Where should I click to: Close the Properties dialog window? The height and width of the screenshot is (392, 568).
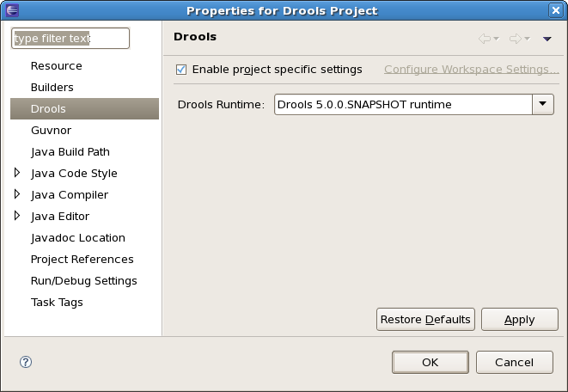557,10
